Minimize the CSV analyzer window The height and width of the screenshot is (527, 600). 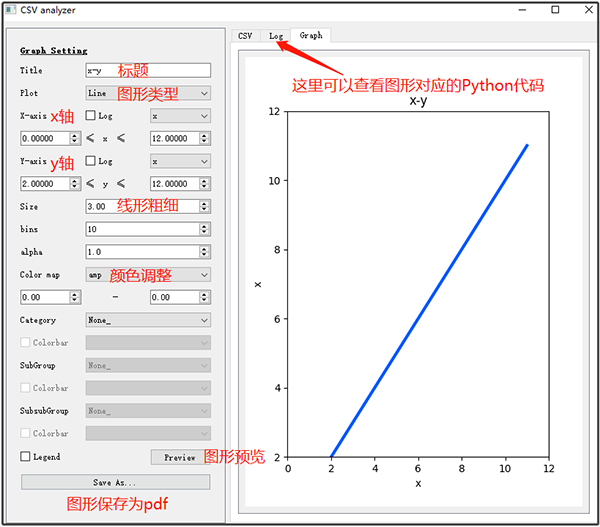(x=522, y=10)
